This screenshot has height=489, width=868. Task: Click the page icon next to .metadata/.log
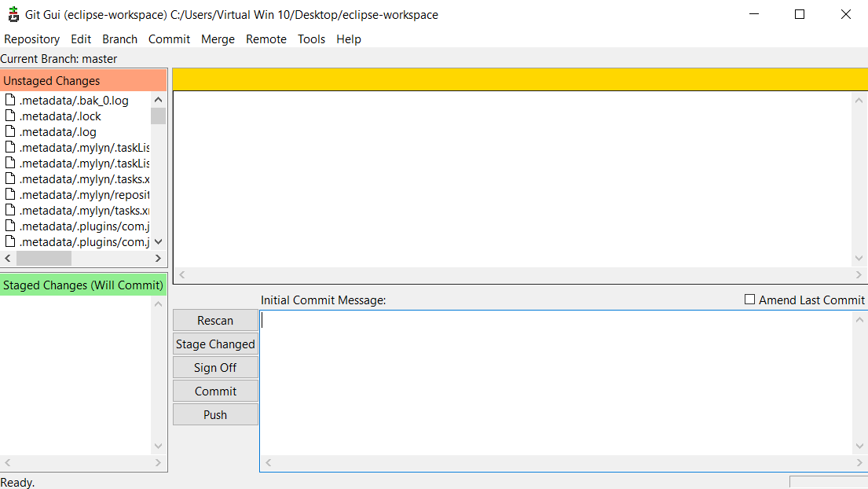pos(10,131)
